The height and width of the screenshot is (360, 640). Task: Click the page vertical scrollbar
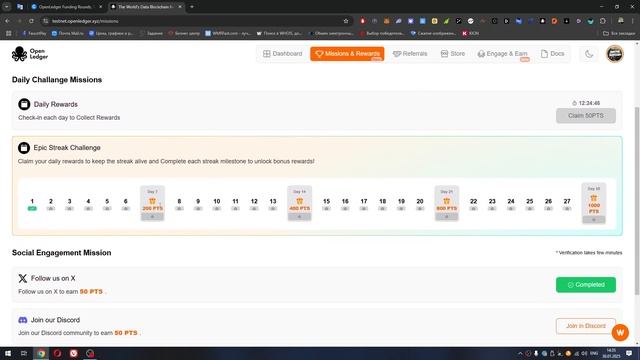[637, 200]
